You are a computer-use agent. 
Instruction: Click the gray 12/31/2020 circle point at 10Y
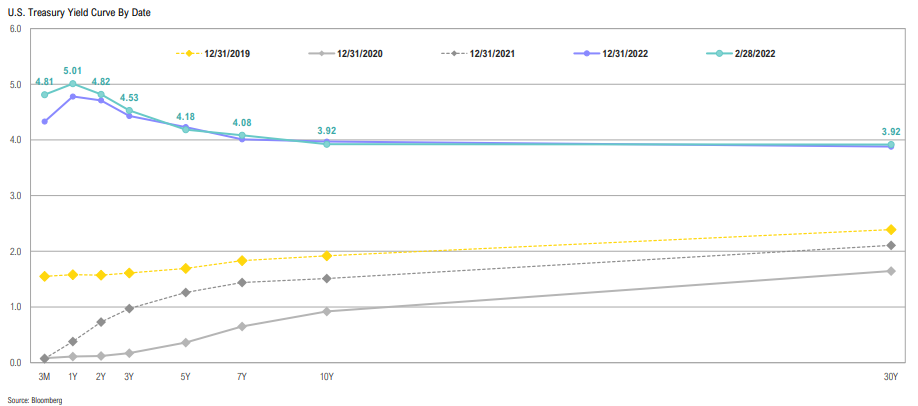tap(327, 311)
